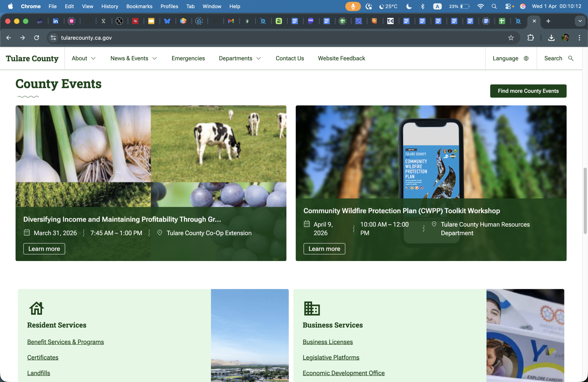The height and width of the screenshot is (382, 588).
Task: Open the Chrome profile avatar
Action: pos(565,38)
